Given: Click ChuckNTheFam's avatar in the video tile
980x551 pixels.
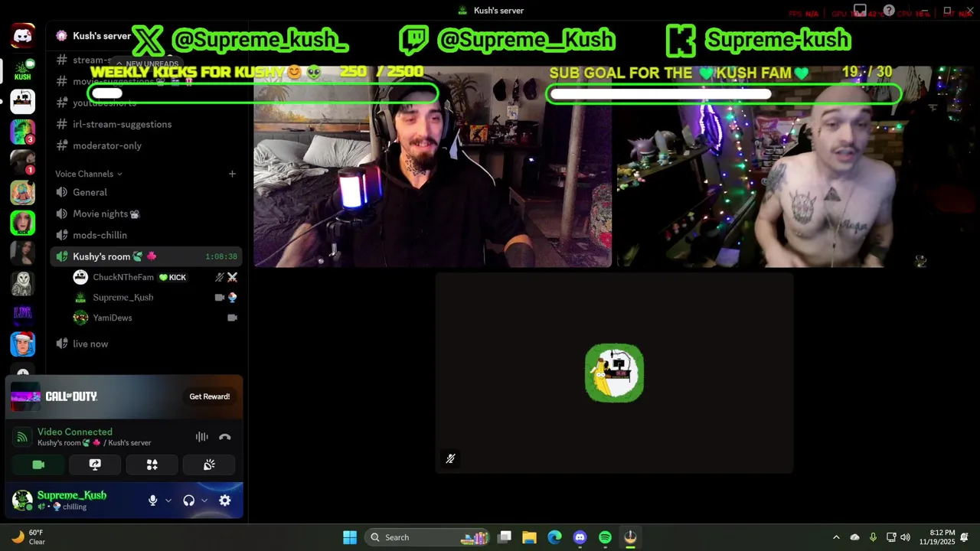Looking at the screenshot, I should coord(614,373).
